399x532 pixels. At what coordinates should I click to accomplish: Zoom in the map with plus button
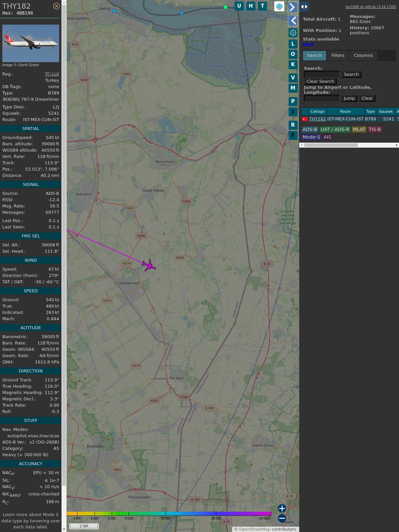282,508
